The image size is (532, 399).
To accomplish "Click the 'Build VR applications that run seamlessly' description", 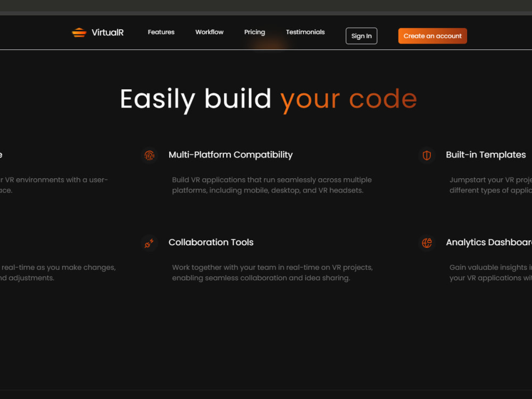I will click(x=272, y=185).
